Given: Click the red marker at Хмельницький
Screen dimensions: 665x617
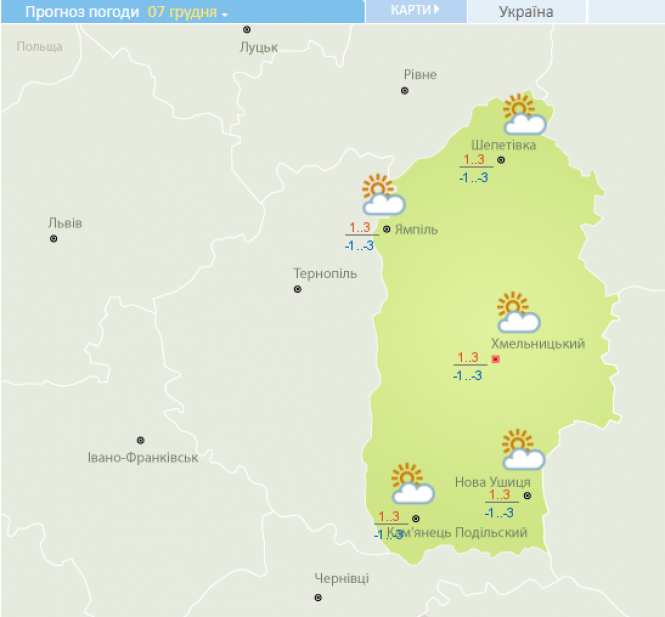Looking at the screenshot, I should pyautogui.click(x=495, y=360).
